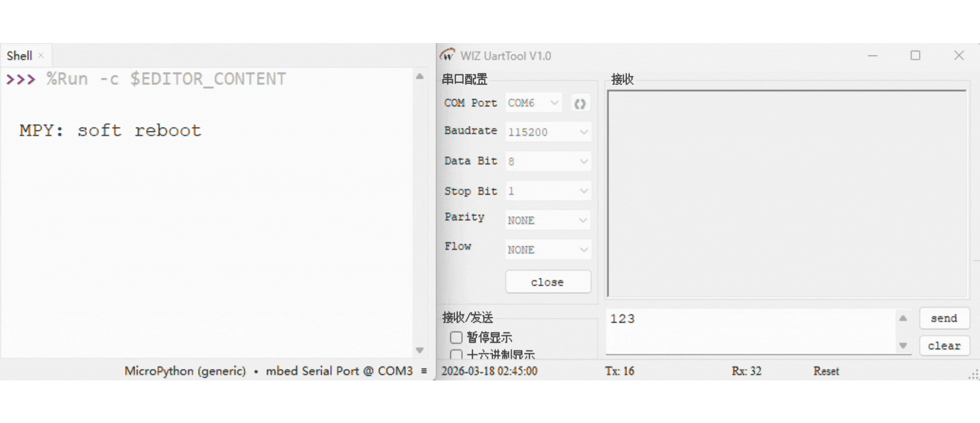Open the Data Bit dropdown

click(548, 161)
